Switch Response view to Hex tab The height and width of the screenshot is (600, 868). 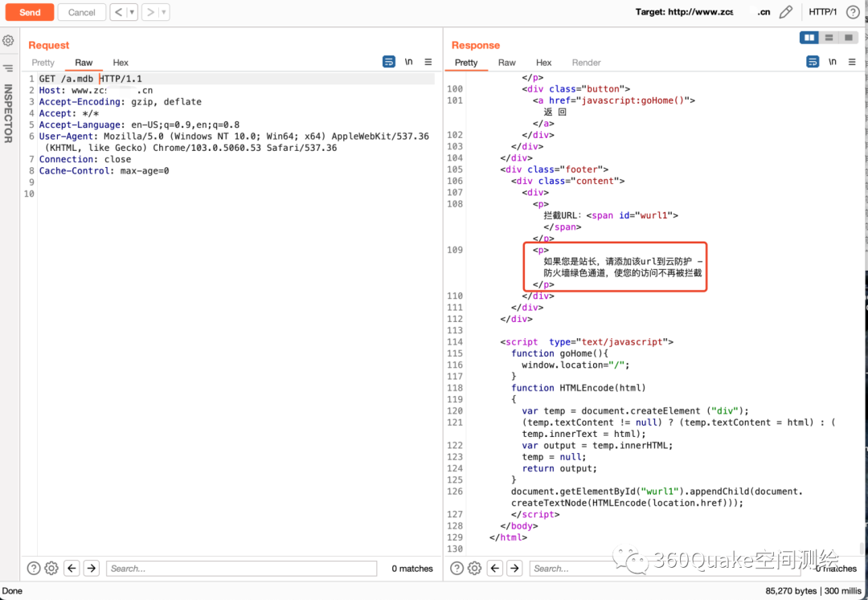(x=543, y=63)
